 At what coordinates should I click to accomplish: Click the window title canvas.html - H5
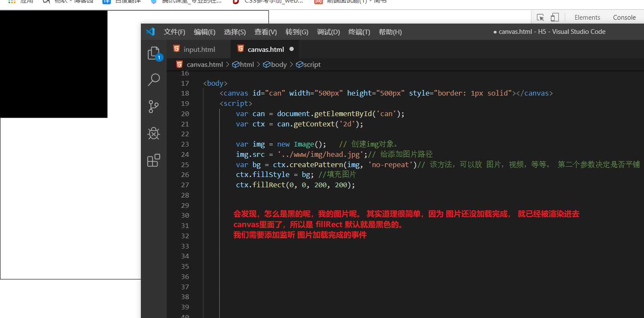point(549,32)
